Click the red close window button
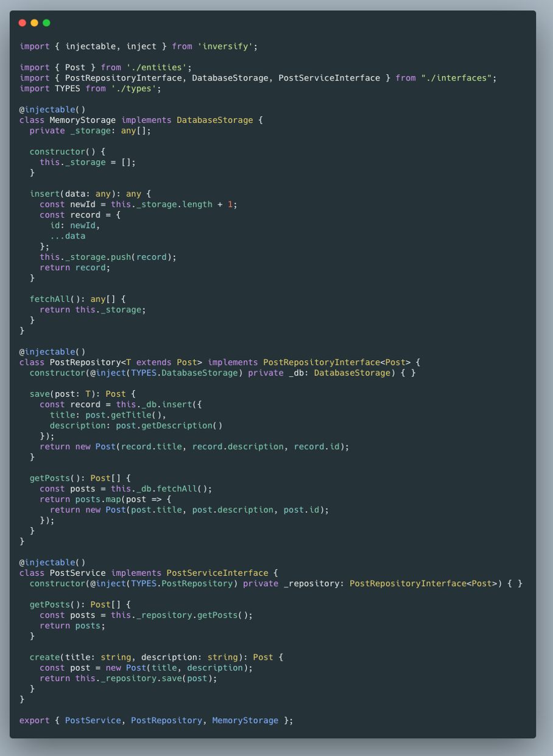 coord(23,22)
